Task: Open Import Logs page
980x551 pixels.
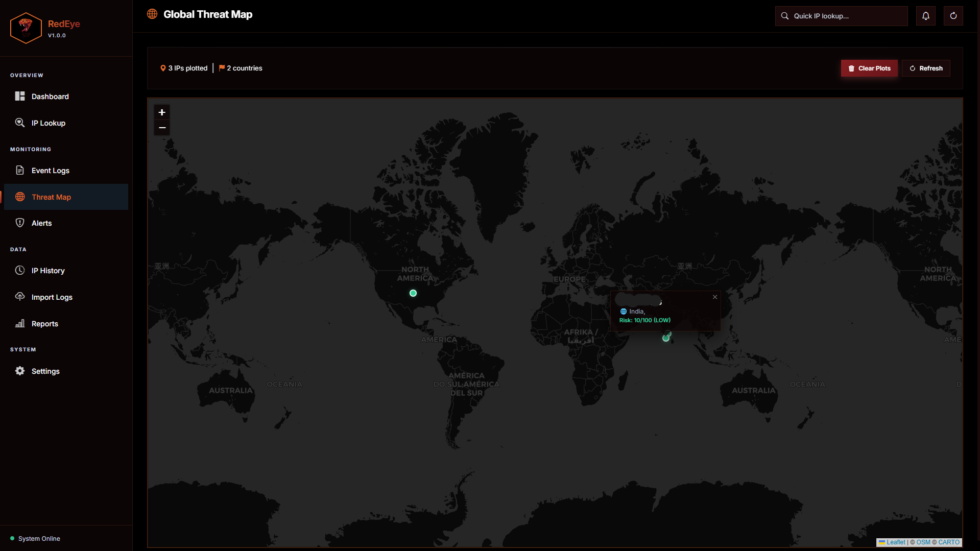Action: click(x=66, y=297)
